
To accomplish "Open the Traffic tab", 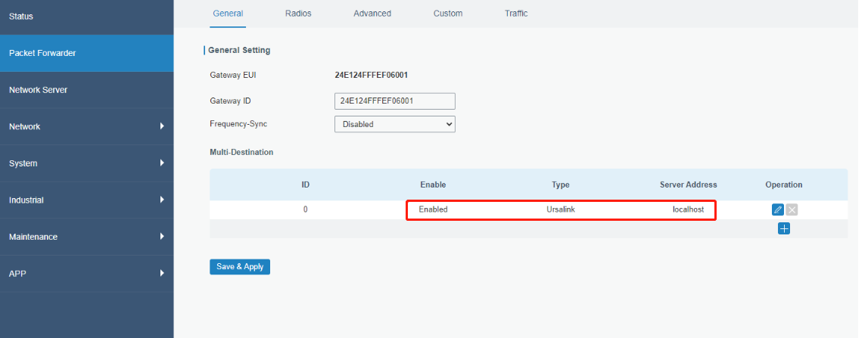I will [x=516, y=14].
